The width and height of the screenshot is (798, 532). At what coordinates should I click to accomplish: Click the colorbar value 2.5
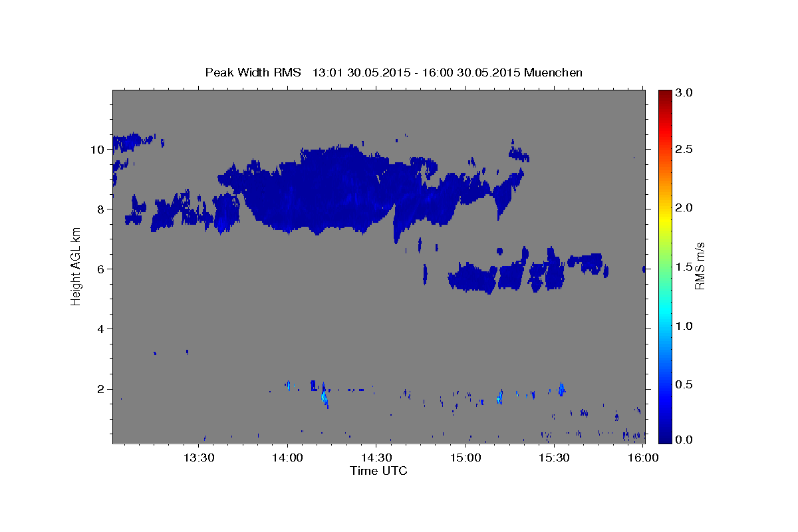tap(685, 149)
